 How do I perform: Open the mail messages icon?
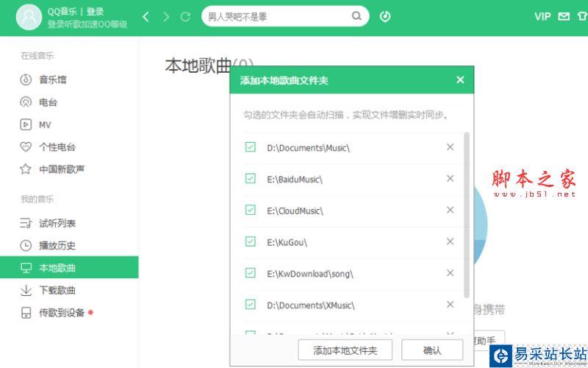coord(564,16)
